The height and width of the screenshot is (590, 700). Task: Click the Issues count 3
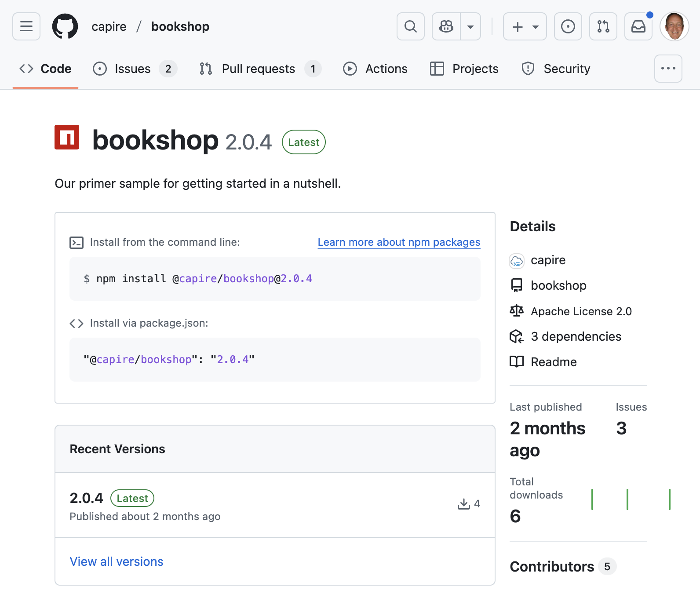coord(621,428)
